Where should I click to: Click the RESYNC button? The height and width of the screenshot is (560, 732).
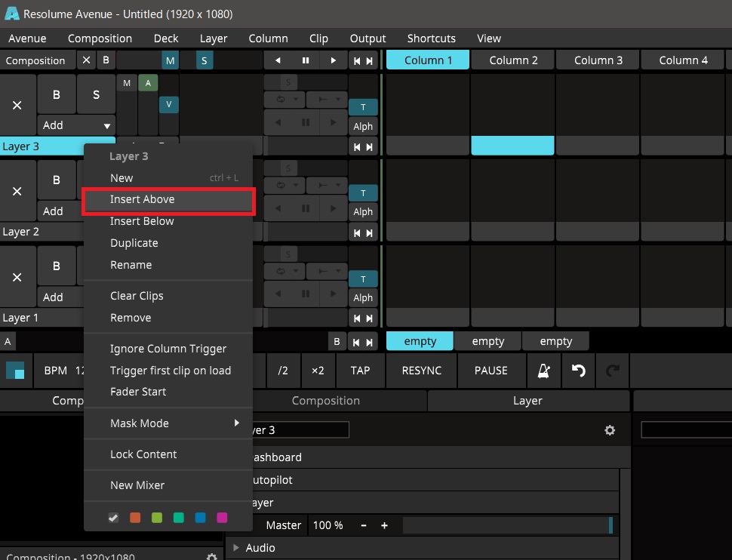click(x=422, y=371)
